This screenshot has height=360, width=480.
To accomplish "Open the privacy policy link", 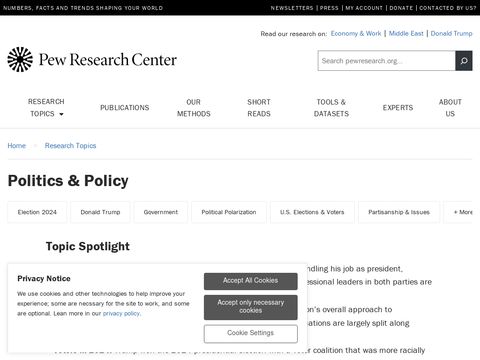I will [x=121, y=313].
